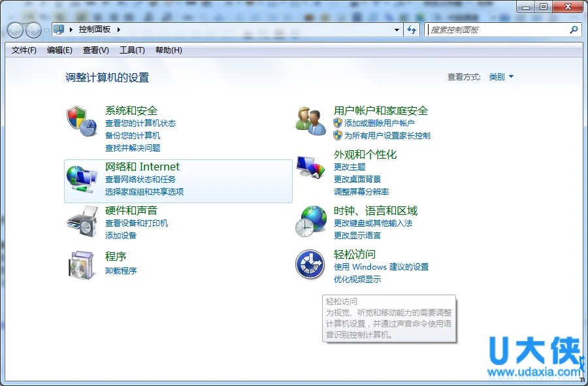This screenshot has width=588, height=386.
Task: Open the 查看(V) menu
Action: [95, 50]
